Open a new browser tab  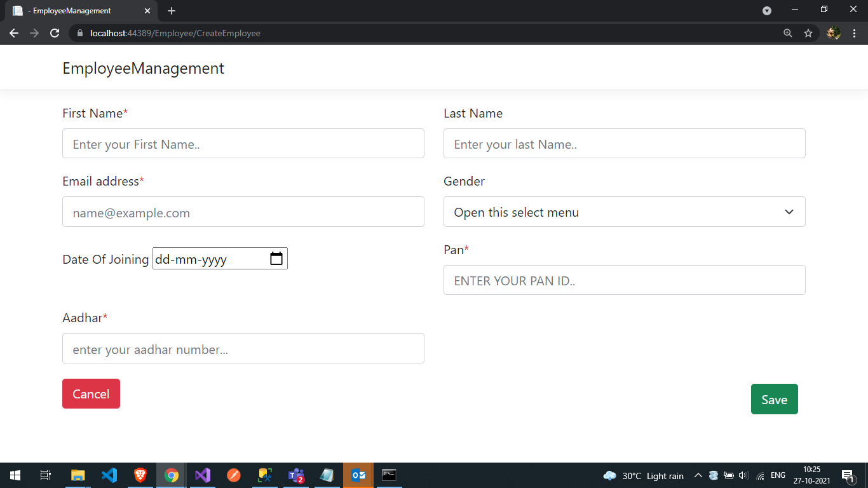pos(172,11)
